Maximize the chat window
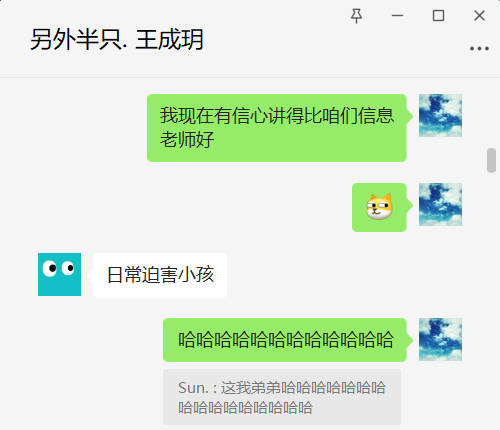This screenshot has width=500, height=430. point(438,16)
